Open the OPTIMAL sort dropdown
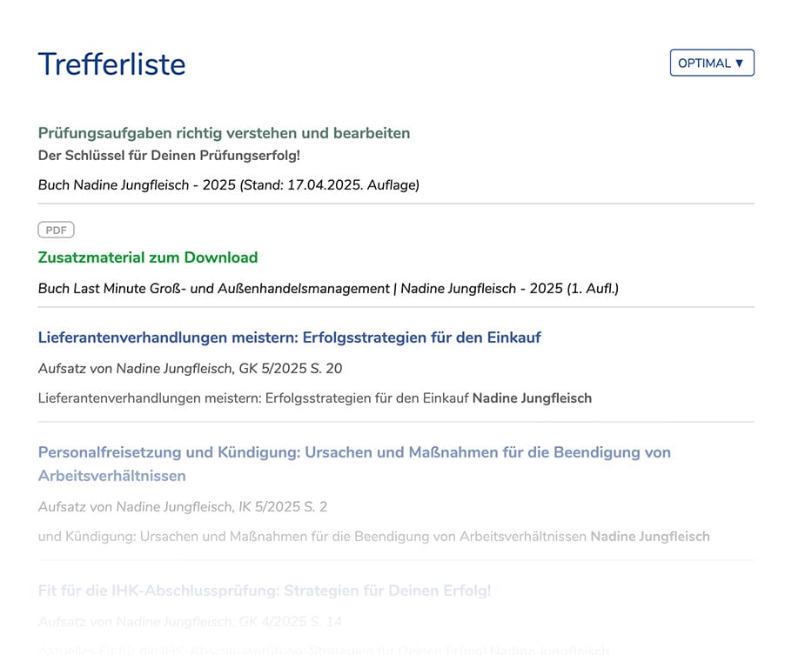This screenshot has height=655, width=812. [710, 63]
